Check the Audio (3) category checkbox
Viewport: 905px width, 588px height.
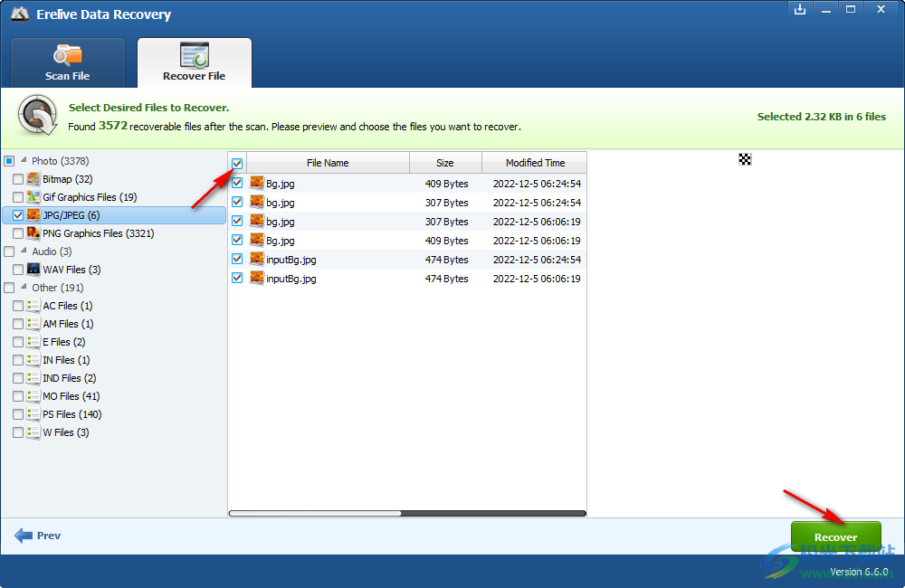(9, 251)
